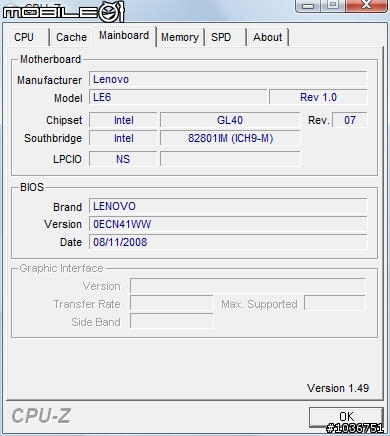Screen dimensions: 390x436
Task: Click the empty LPCIO model field
Action: pos(230,159)
